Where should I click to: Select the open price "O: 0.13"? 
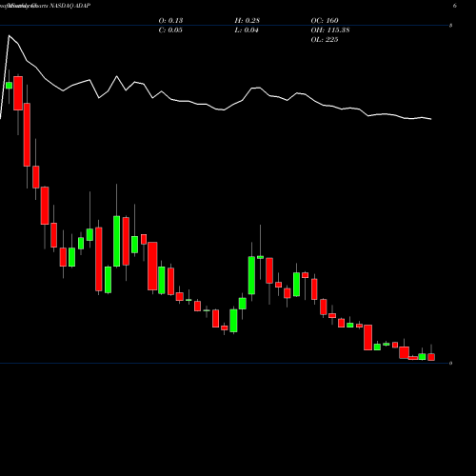click(170, 20)
